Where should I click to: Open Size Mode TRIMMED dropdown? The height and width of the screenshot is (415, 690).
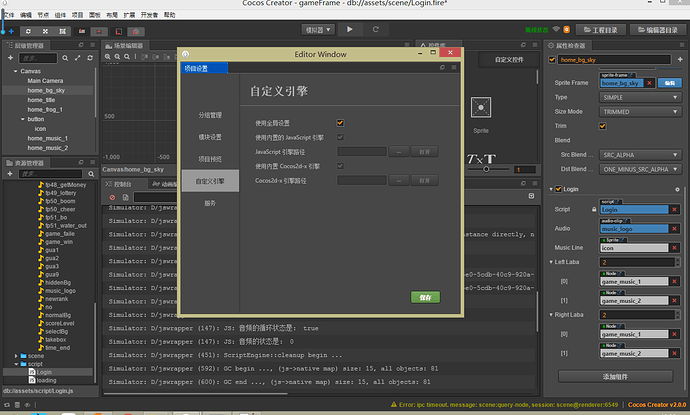[640, 112]
